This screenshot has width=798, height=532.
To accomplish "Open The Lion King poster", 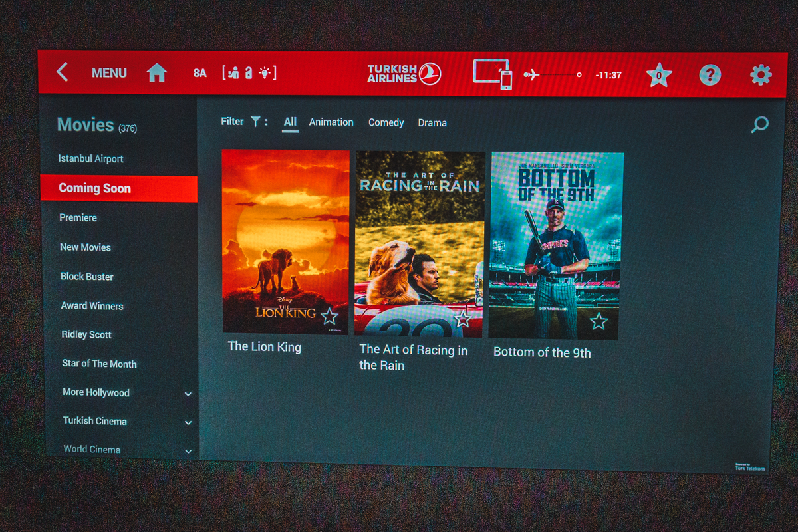I will coord(285,241).
